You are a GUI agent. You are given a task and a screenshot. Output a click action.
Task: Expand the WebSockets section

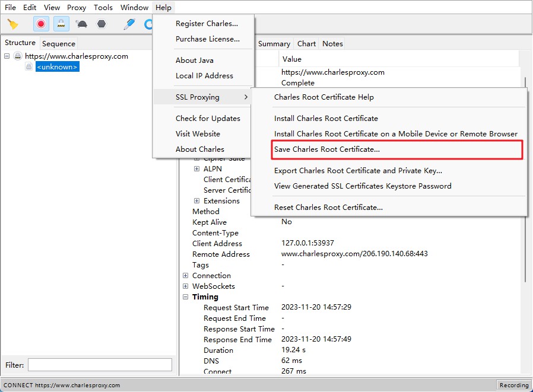pyautogui.click(x=185, y=286)
